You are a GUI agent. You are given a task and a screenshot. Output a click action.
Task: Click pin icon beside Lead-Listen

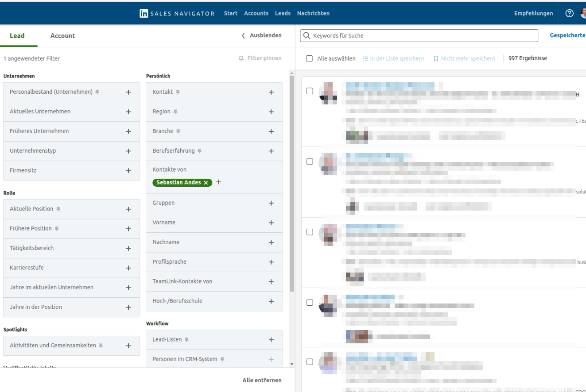pos(186,340)
